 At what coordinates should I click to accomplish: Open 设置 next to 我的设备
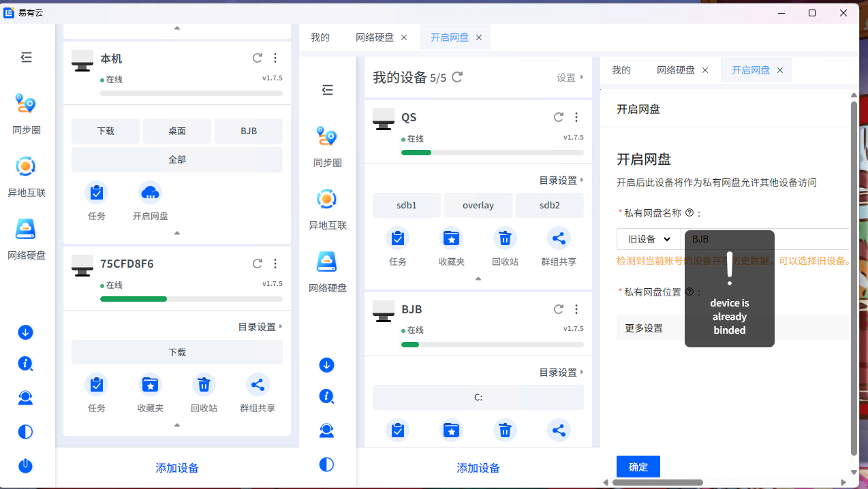click(x=570, y=78)
